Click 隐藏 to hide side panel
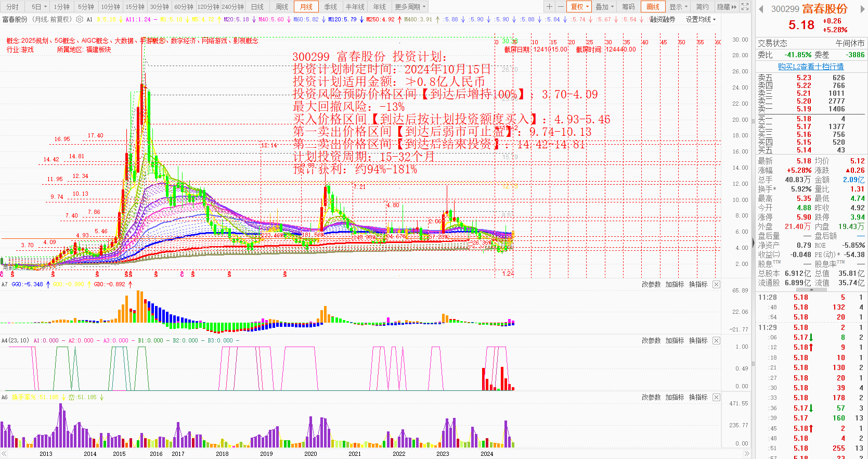The image size is (868, 459). click(727, 7)
